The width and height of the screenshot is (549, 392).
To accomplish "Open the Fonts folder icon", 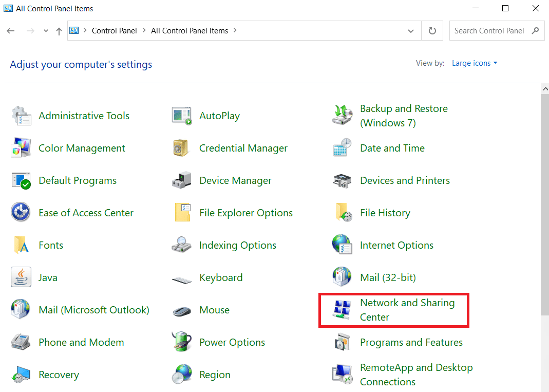I will coord(21,246).
